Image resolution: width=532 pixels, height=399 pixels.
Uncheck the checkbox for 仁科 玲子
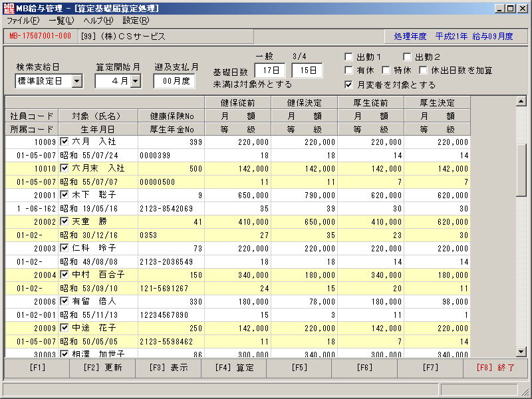64,248
